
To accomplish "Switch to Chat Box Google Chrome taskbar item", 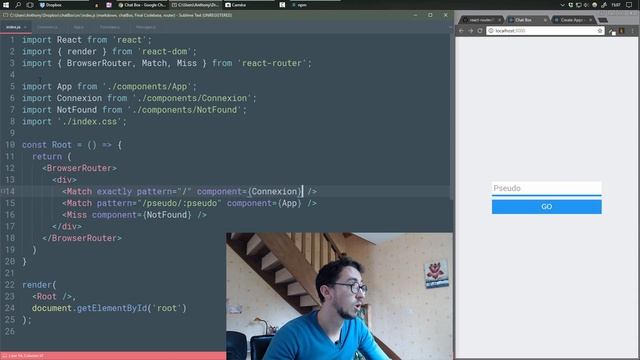I will click(x=142, y=5).
